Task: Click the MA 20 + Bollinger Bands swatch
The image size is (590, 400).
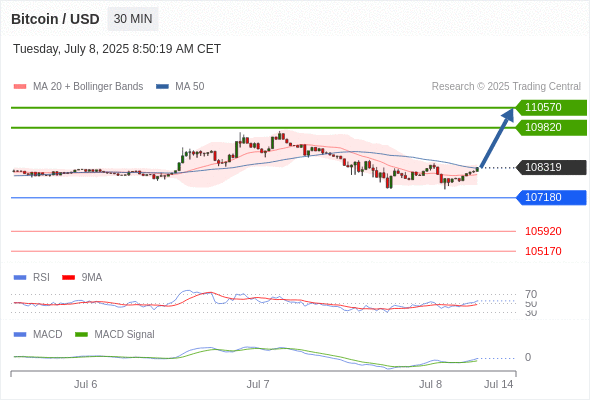Action: click(x=20, y=87)
